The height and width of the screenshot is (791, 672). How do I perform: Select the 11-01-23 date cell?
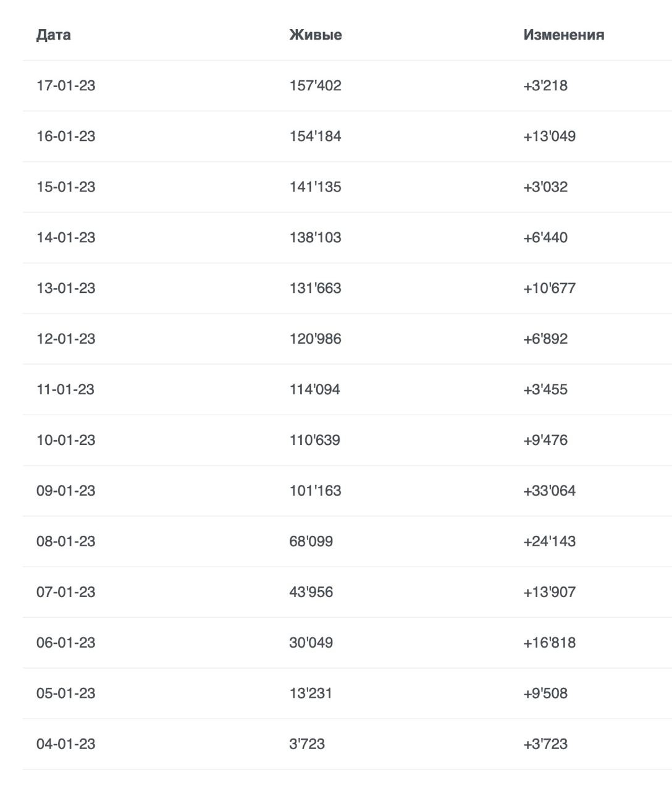tap(65, 389)
